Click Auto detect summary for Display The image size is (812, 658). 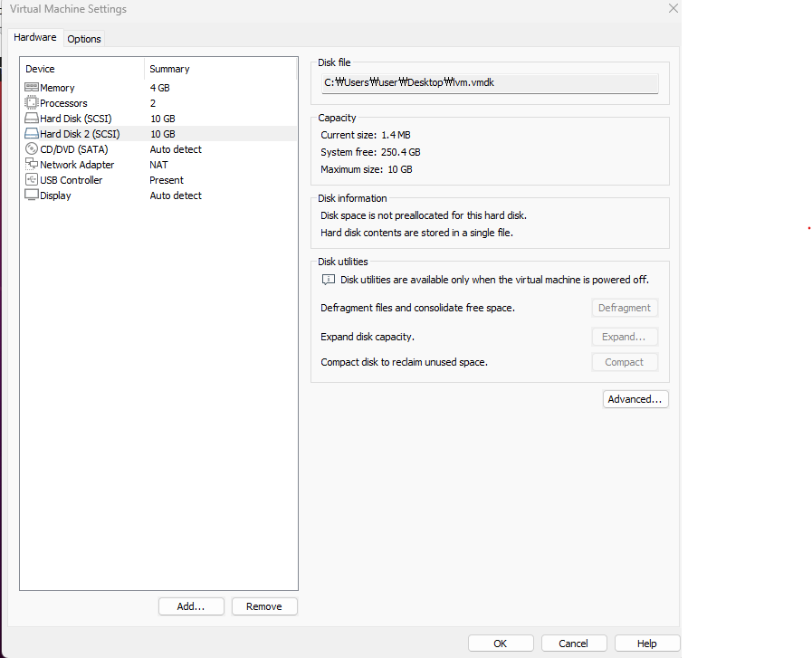tap(176, 195)
